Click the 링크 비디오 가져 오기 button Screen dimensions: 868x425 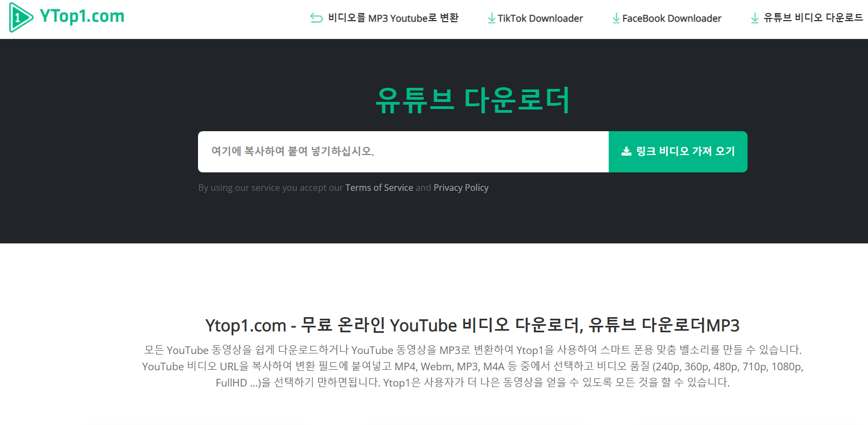click(x=678, y=152)
